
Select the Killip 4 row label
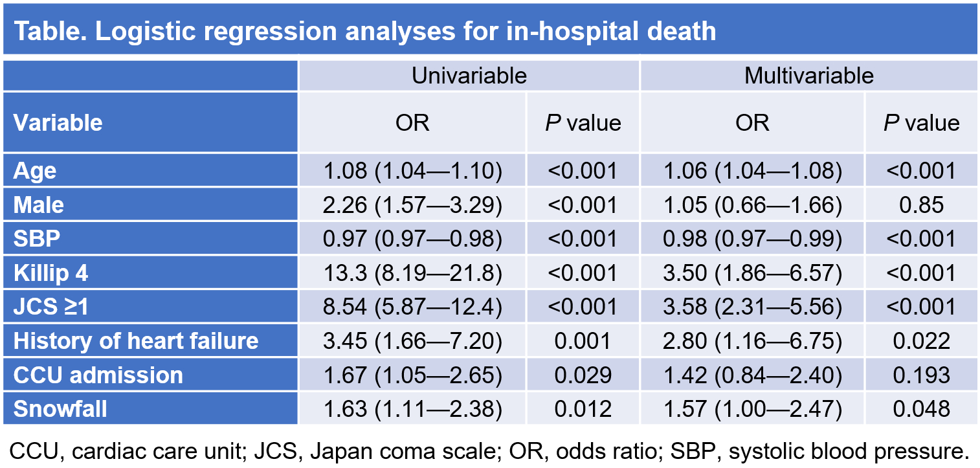[51, 273]
